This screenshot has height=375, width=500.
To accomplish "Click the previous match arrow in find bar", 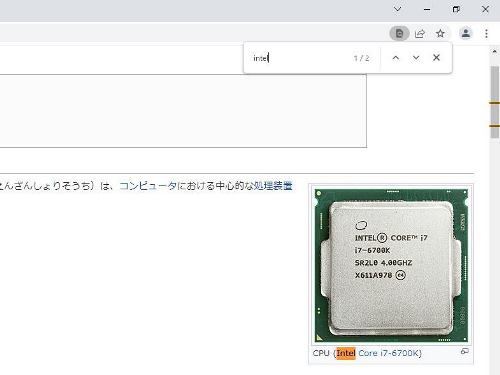I will pos(396,58).
